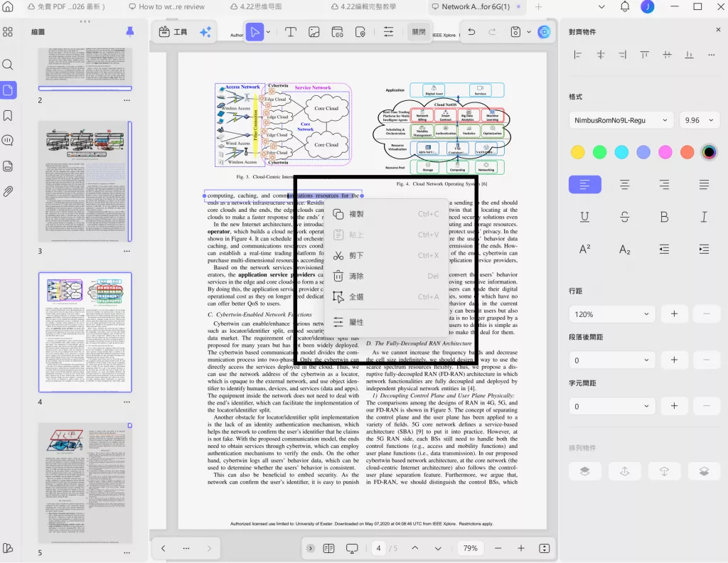This screenshot has width=728, height=563.
Task: Enable italic text formatting
Action: click(x=704, y=217)
